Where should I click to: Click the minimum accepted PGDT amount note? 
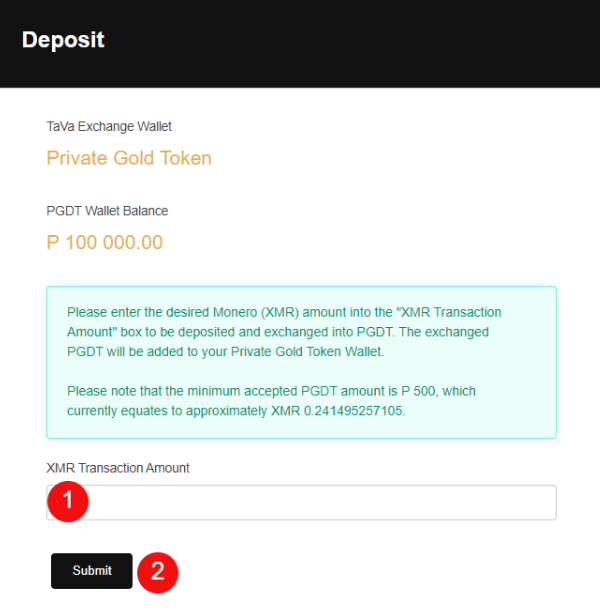[270, 391]
